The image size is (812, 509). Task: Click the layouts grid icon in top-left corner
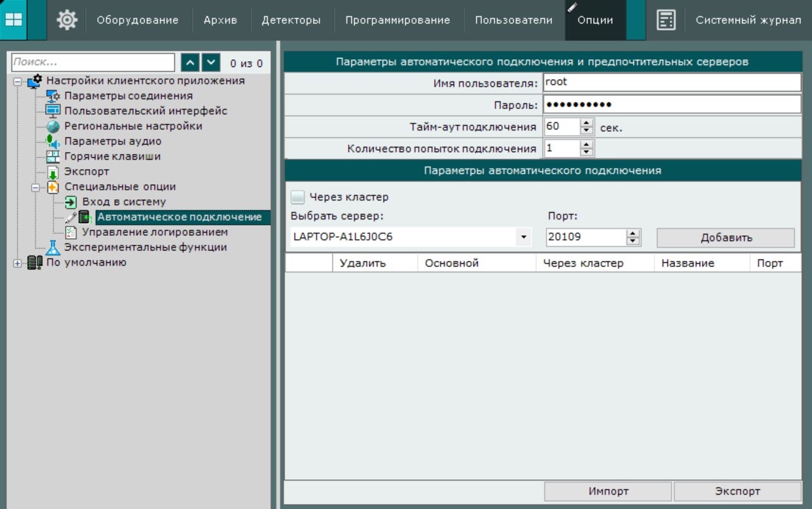(x=13, y=20)
